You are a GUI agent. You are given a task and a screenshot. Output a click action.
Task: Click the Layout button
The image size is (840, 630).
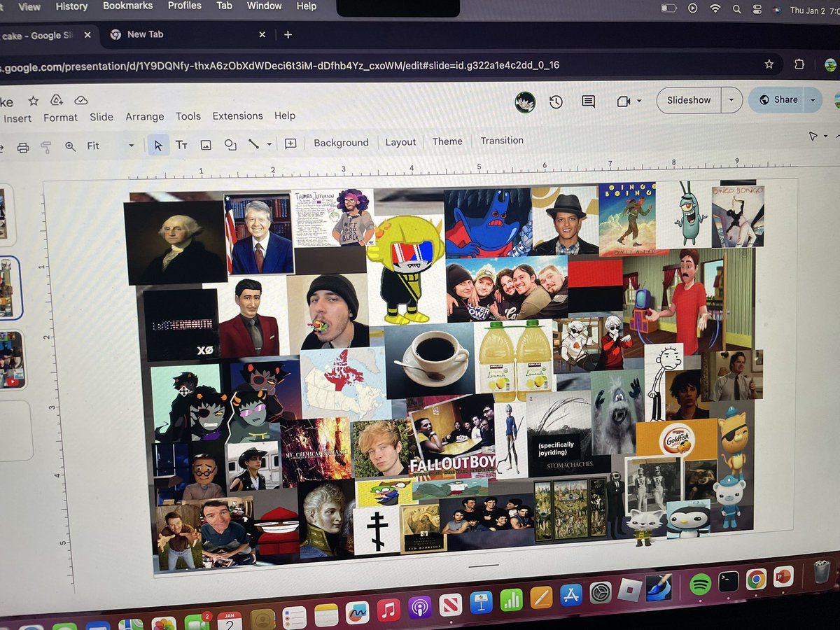400,142
